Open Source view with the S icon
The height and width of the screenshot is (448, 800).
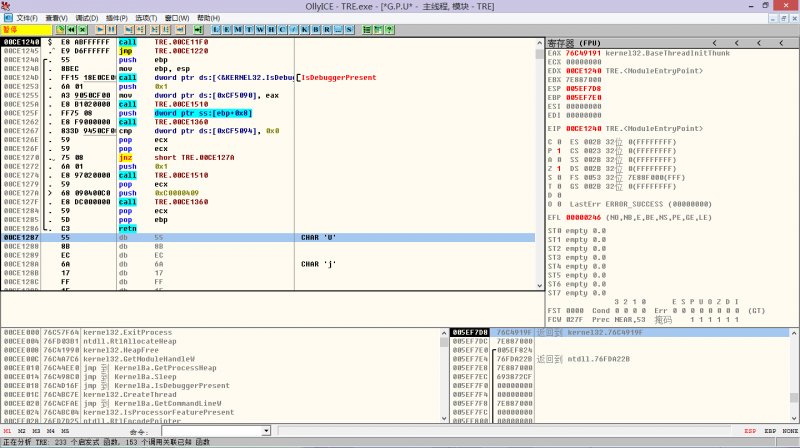click(x=349, y=30)
